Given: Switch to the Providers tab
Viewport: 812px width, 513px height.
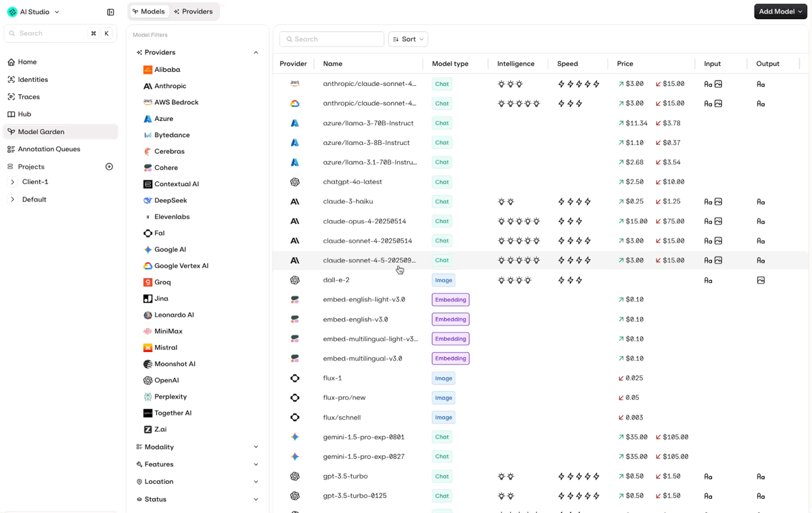Looking at the screenshot, I should pyautogui.click(x=193, y=12).
